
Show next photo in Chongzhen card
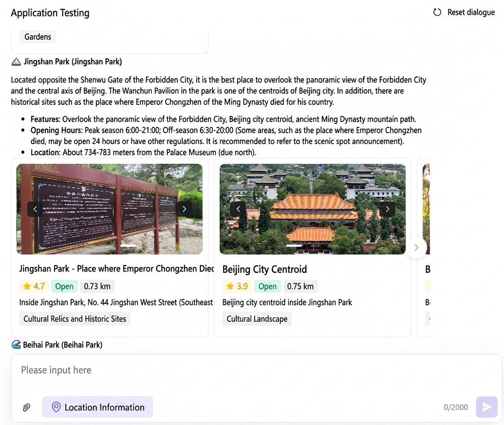pos(184,209)
